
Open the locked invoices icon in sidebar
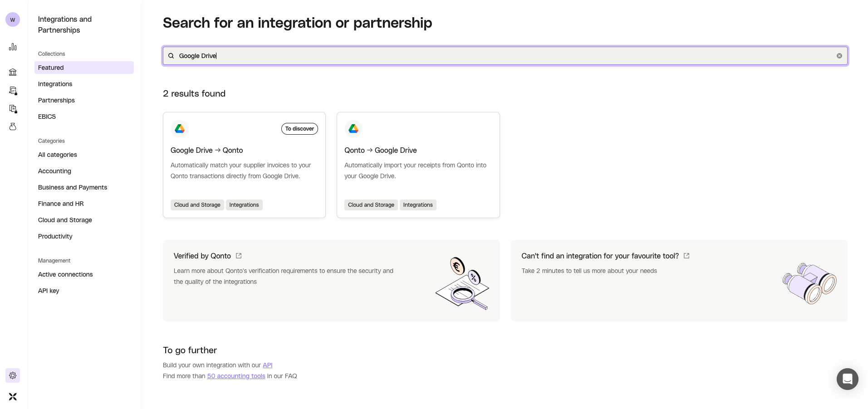[x=13, y=91]
